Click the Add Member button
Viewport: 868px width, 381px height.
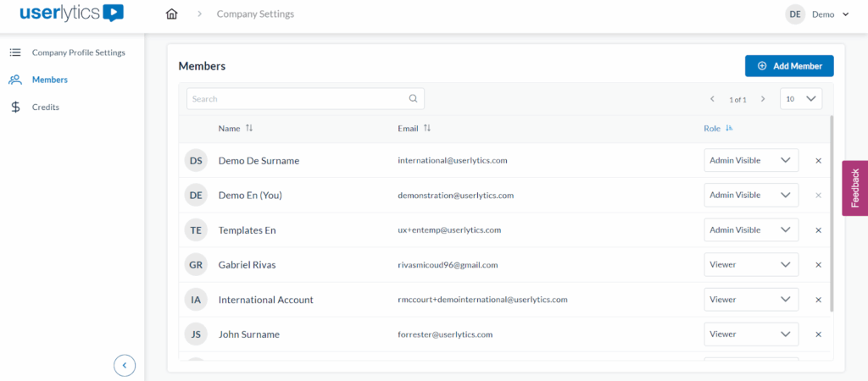(x=788, y=66)
